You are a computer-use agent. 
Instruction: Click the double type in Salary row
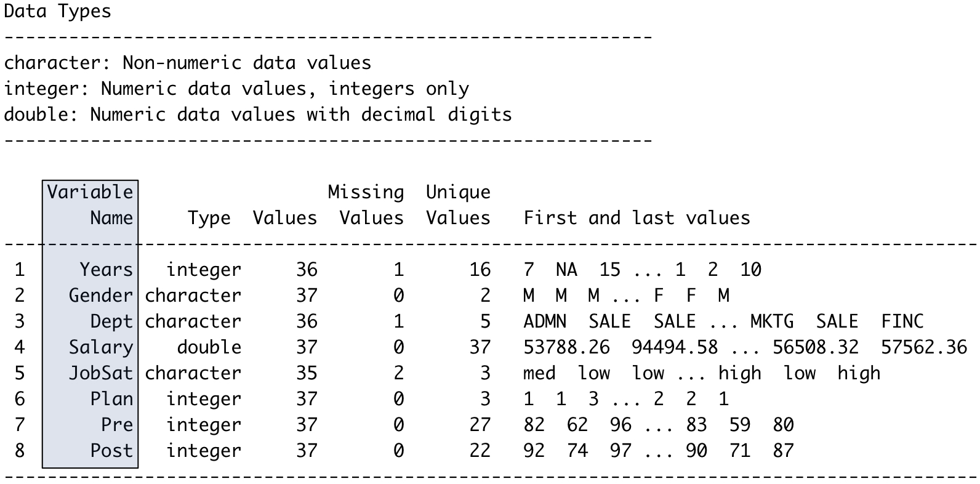coord(209,347)
